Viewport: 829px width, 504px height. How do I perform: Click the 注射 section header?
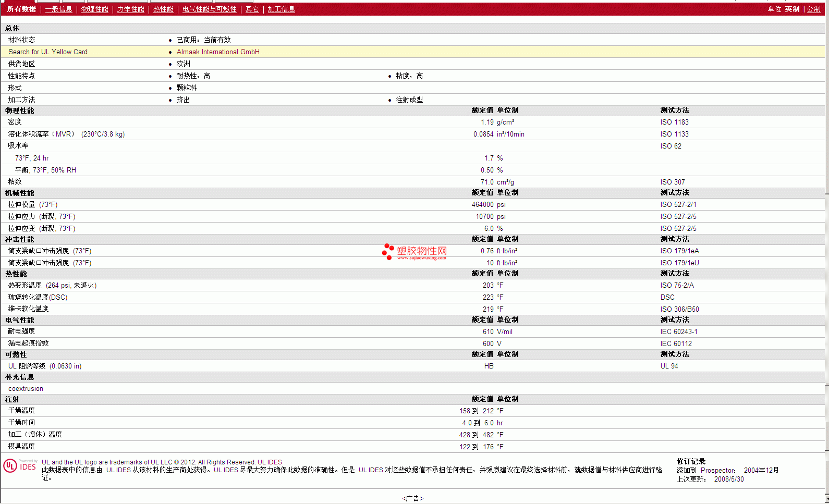[13, 399]
